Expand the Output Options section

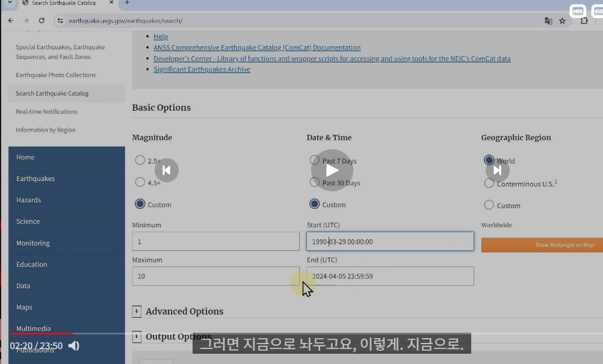click(137, 337)
